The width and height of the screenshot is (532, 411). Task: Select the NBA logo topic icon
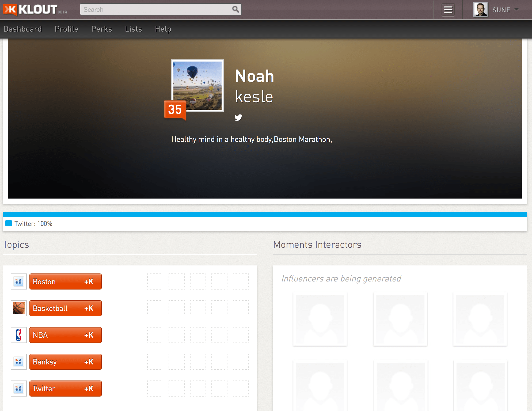[18, 335]
